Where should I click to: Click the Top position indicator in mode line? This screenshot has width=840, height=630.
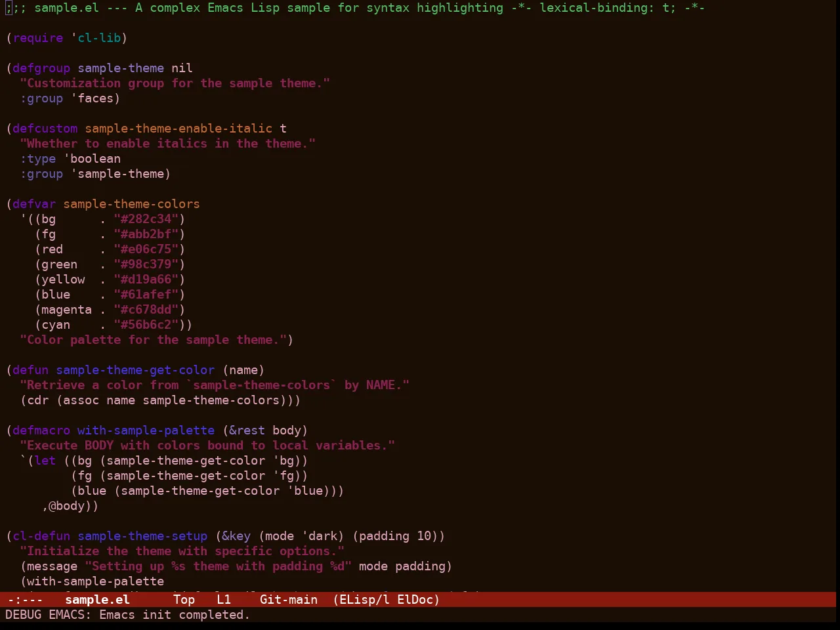point(184,600)
